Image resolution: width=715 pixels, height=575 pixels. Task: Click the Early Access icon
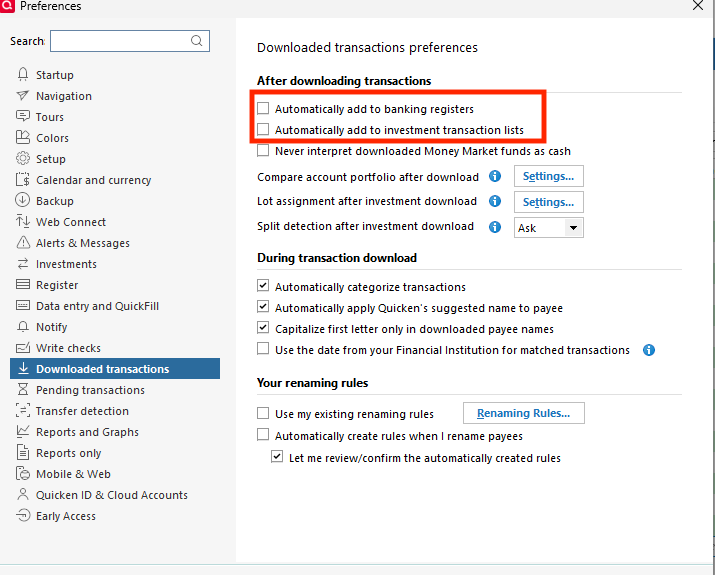(x=23, y=515)
